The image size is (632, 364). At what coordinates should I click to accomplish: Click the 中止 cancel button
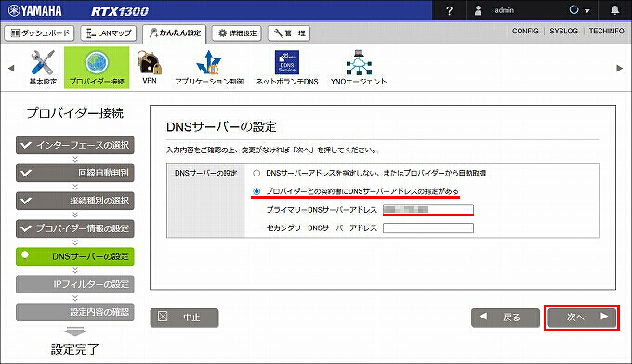[185, 318]
